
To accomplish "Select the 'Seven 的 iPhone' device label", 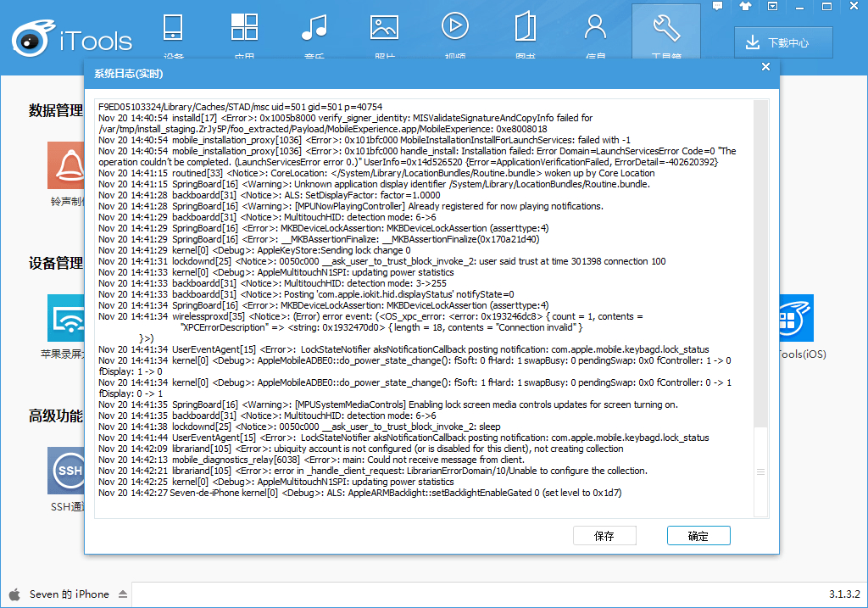I will coord(70,594).
